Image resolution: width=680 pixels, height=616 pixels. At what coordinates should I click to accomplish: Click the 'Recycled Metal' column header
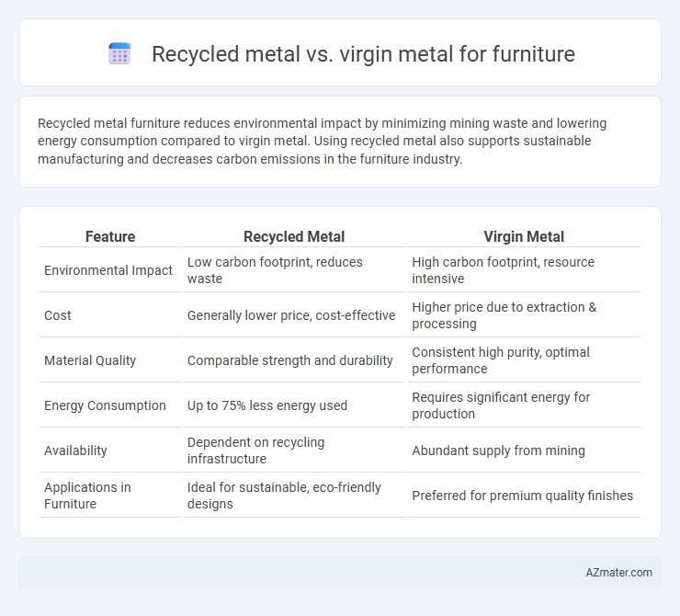coord(294,236)
